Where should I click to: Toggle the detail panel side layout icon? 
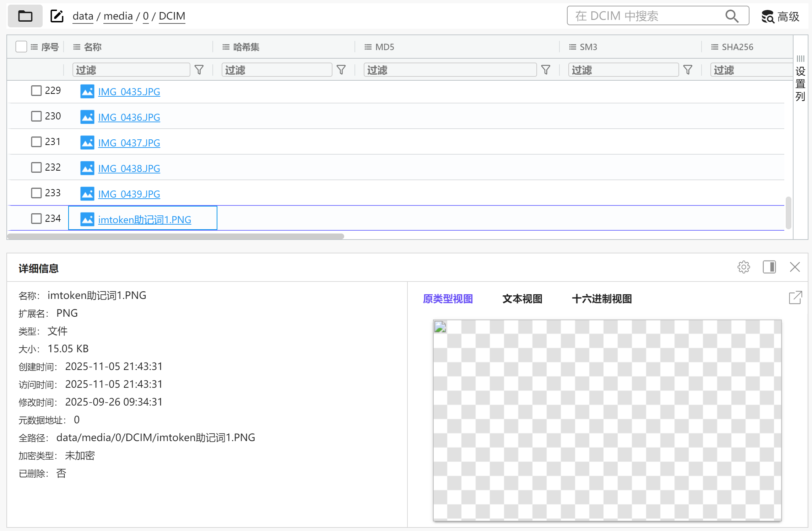[x=769, y=267]
